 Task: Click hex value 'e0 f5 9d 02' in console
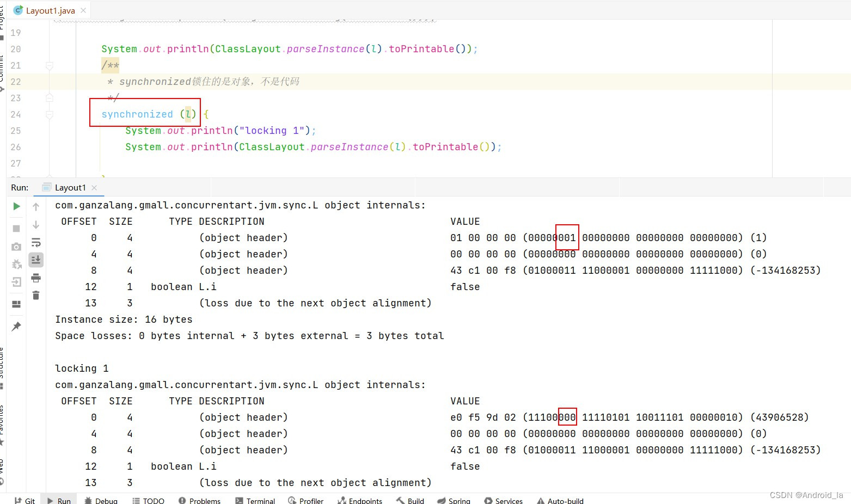pos(483,417)
